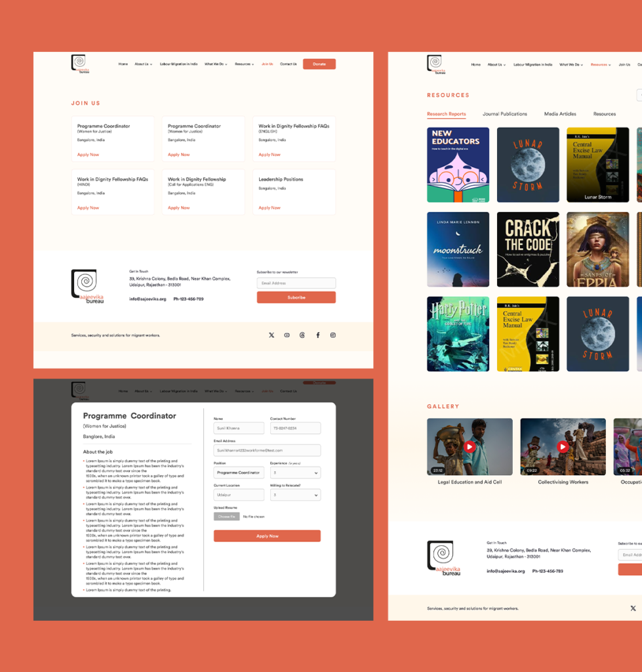Click the Leadership Positions card title
The width and height of the screenshot is (642, 672).
click(x=281, y=179)
